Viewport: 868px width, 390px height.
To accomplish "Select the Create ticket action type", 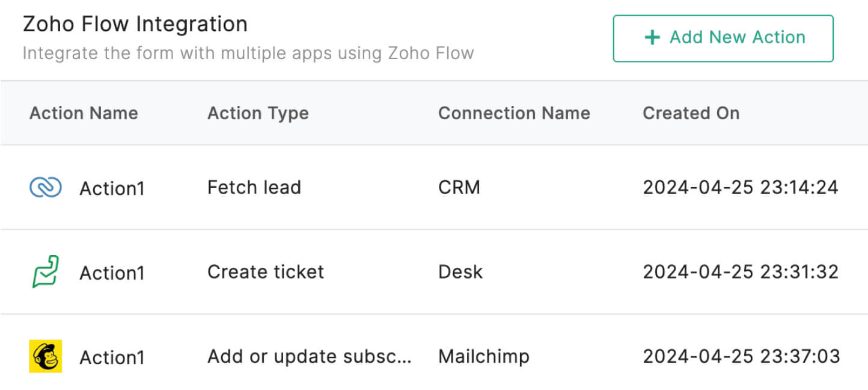I will coord(266,272).
